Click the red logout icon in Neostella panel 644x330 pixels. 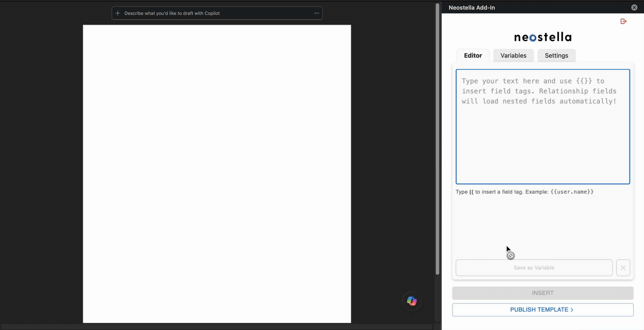[623, 22]
